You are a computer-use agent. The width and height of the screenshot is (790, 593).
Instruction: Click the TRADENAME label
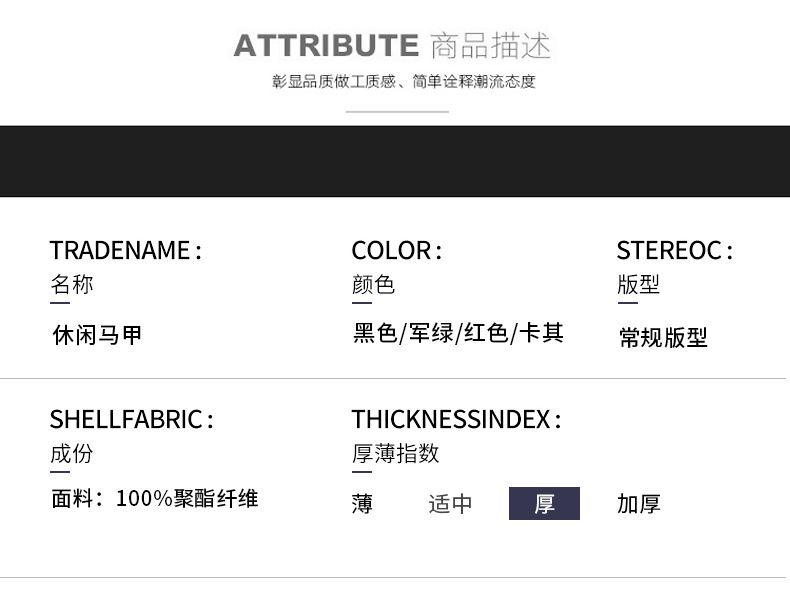(125, 250)
